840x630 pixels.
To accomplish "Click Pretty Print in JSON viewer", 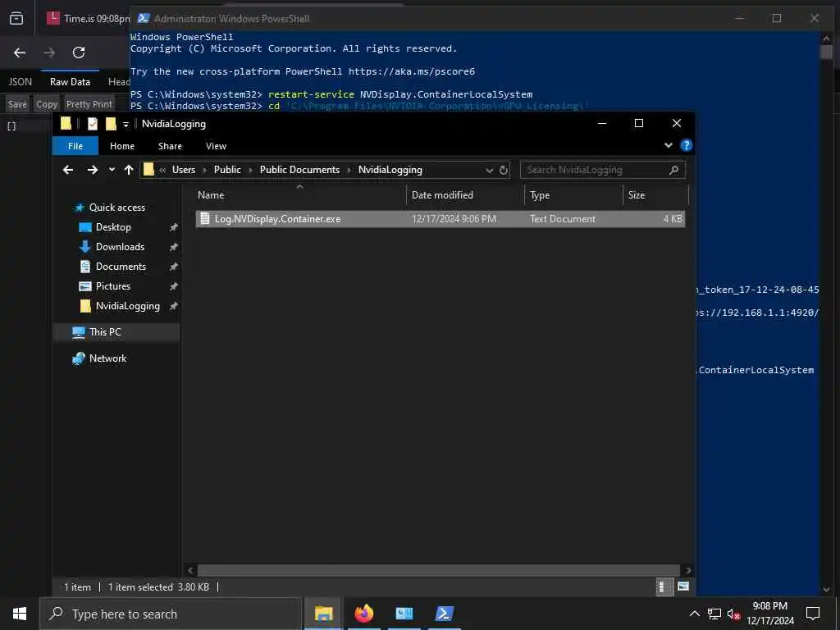I will 89,104.
